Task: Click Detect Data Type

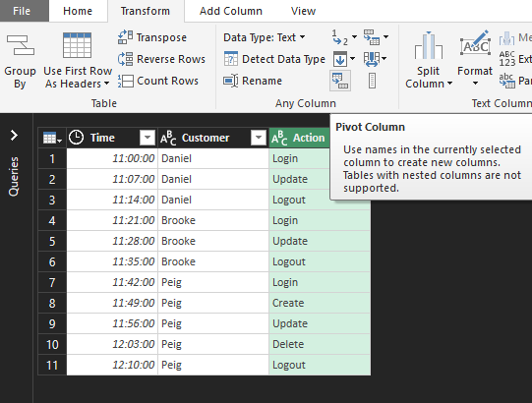Action: pyautogui.click(x=274, y=59)
